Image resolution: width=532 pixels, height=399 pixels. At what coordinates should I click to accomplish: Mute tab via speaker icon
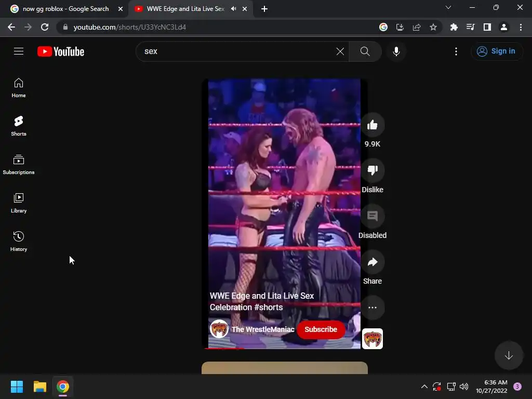click(233, 9)
